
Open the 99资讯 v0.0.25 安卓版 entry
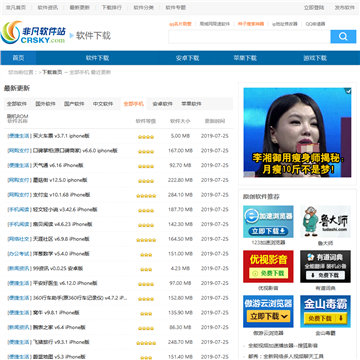tap(58, 268)
